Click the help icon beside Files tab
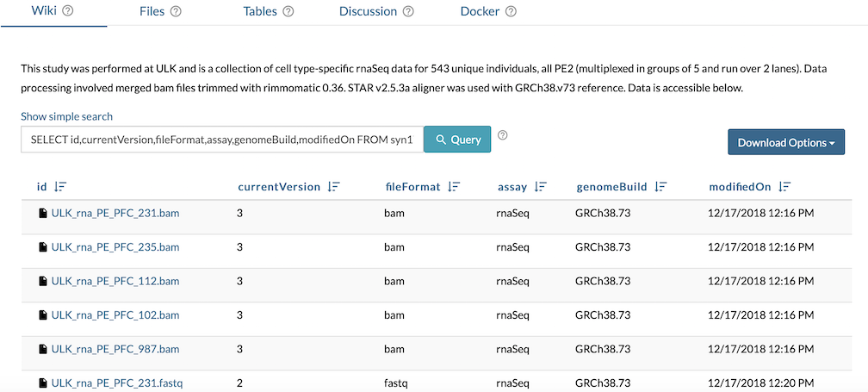 [176, 12]
